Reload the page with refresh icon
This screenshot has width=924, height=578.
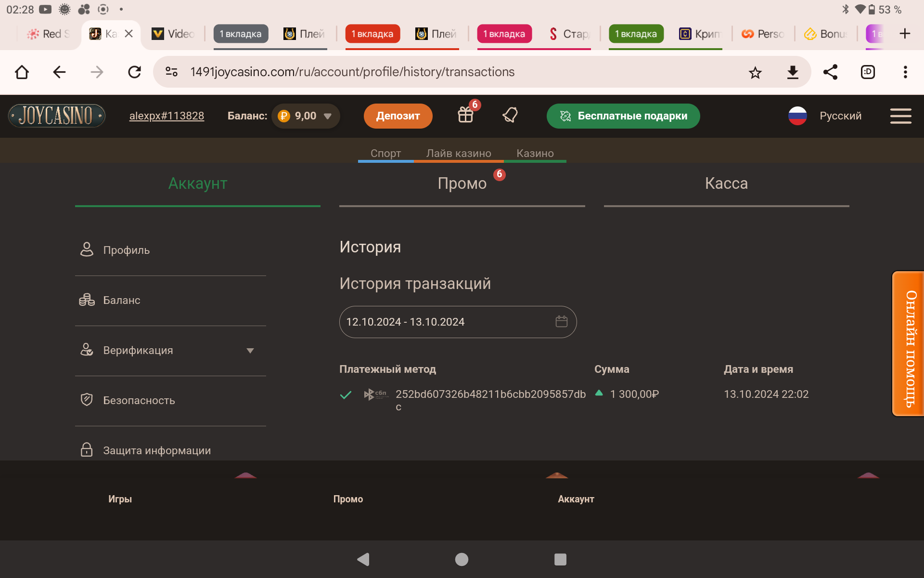[134, 72]
